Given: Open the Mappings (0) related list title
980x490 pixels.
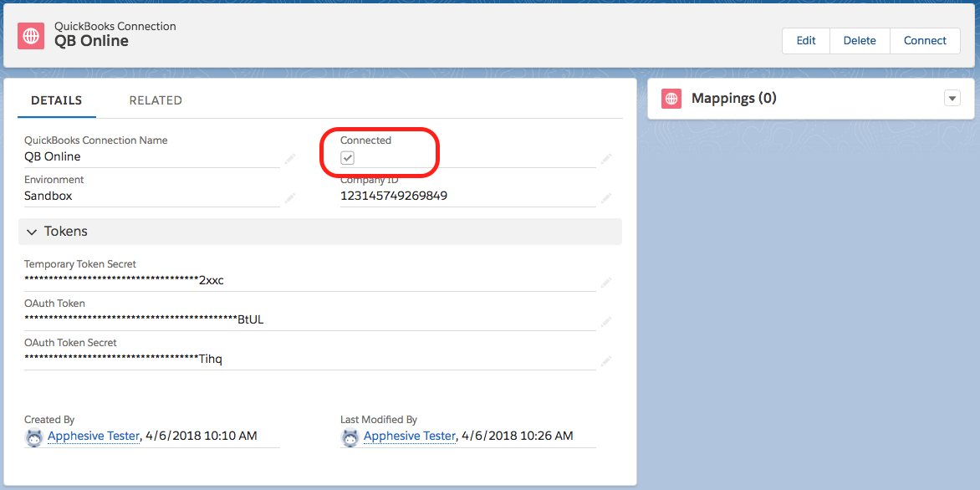Looking at the screenshot, I should tap(734, 98).
